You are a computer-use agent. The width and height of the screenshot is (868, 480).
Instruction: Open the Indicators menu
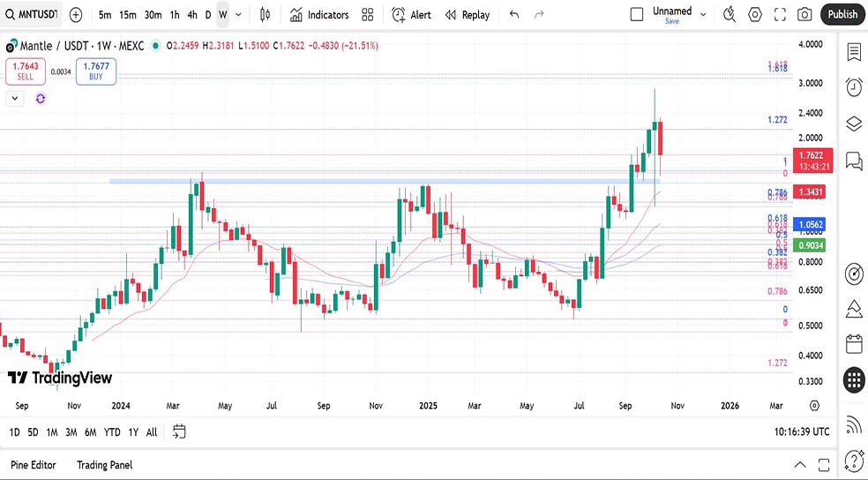pos(319,14)
